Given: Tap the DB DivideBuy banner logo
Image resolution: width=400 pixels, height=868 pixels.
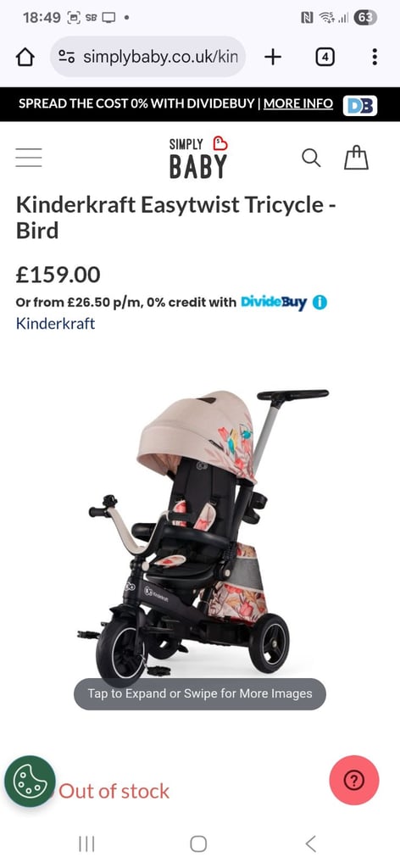Looking at the screenshot, I should click(359, 104).
